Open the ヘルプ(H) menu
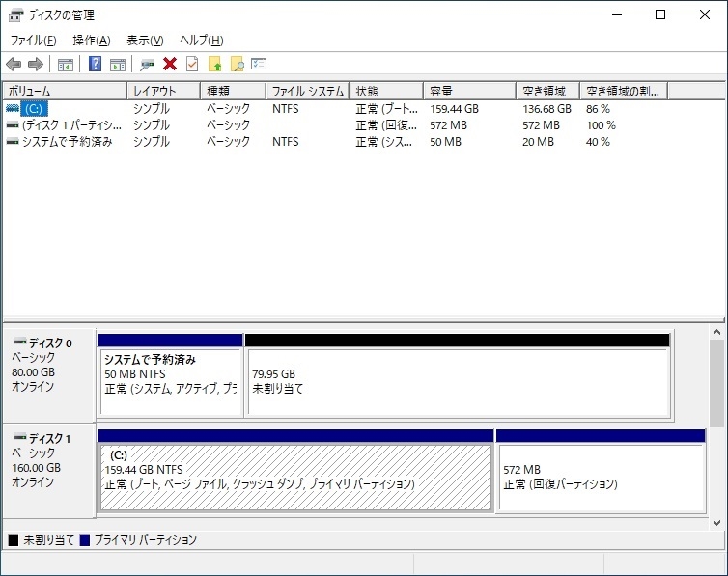728x576 pixels. pos(202,41)
